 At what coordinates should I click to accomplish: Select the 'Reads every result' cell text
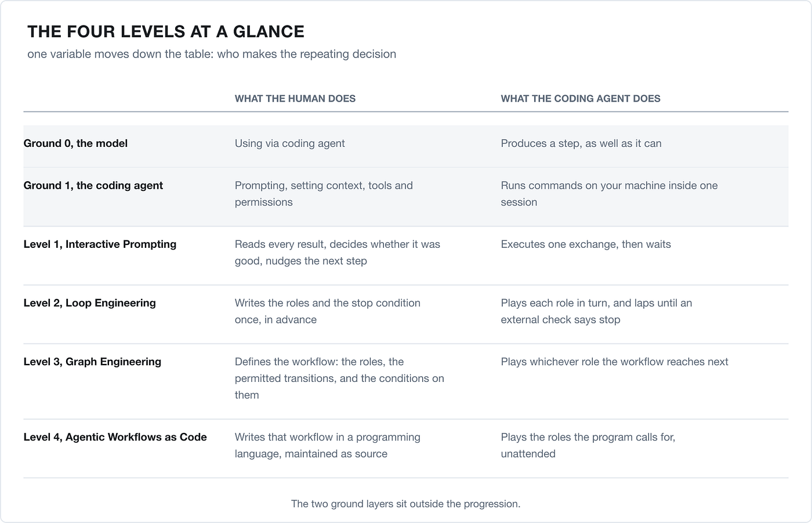coord(338,253)
